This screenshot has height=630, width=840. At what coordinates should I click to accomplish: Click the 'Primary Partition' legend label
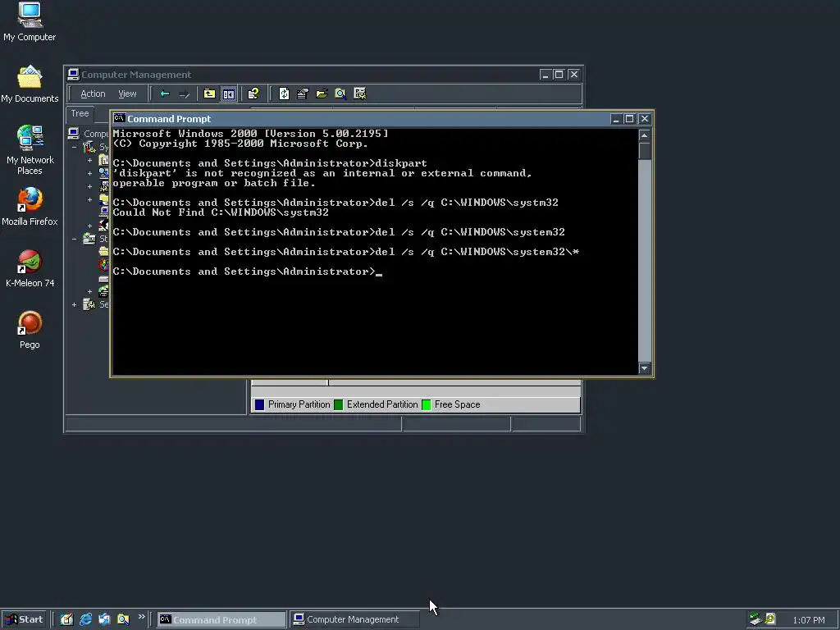click(299, 404)
